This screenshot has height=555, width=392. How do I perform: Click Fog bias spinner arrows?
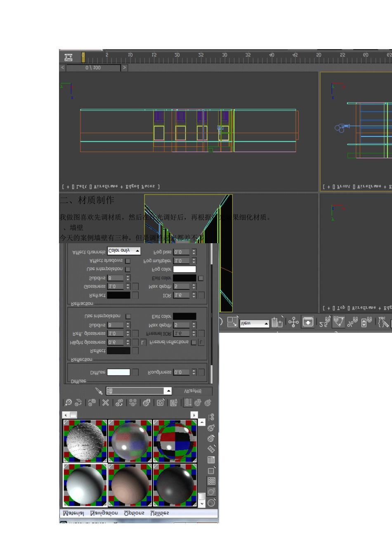tap(194, 252)
